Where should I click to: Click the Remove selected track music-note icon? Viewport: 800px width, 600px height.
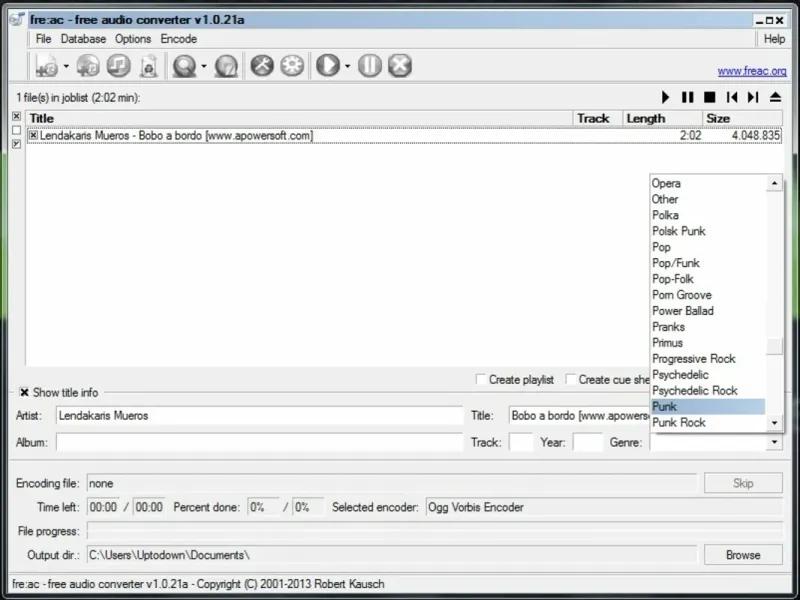[x=118, y=66]
